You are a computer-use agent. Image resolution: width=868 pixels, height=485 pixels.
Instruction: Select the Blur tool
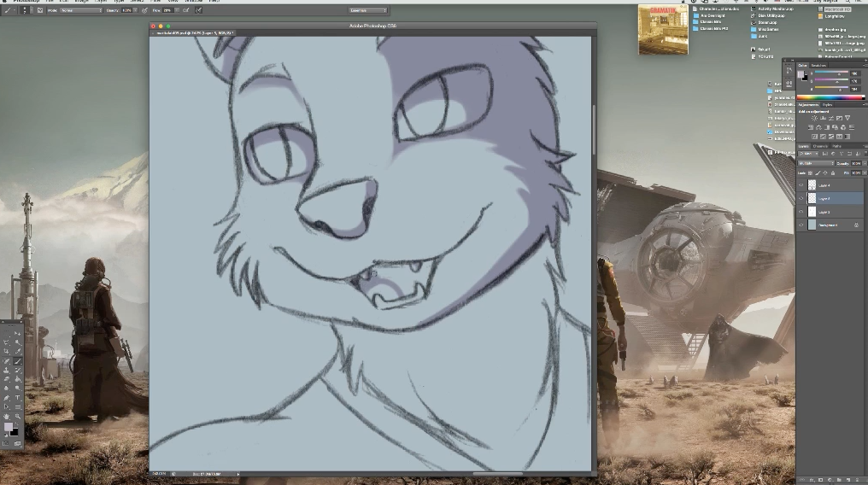tap(6, 388)
